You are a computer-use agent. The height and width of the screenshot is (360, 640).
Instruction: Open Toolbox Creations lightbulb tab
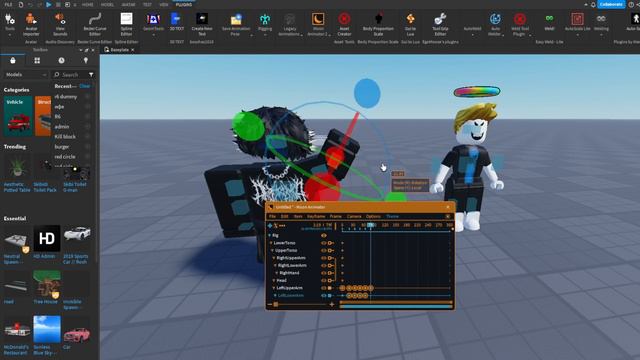click(x=86, y=60)
